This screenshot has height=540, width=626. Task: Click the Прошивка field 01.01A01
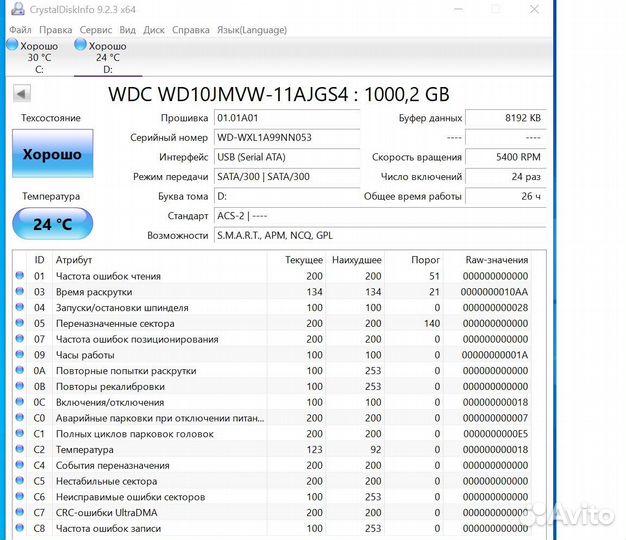pyautogui.click(x=287, y=118)
